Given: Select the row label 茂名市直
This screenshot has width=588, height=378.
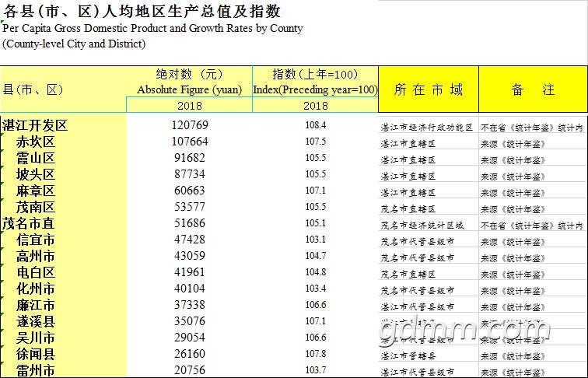Looking at the screenshot, I should [x=29, y=223].
